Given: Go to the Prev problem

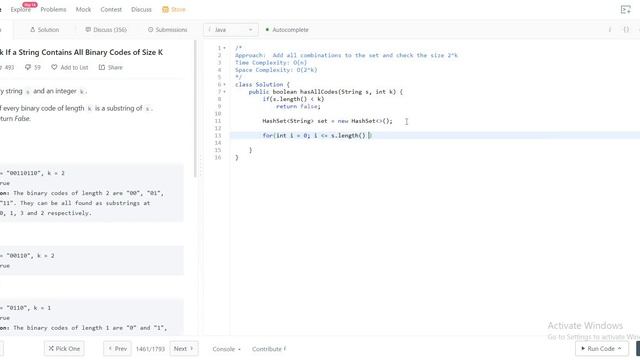Looking at the screenshot, I should pyautogui.click(x=117, y=349).
